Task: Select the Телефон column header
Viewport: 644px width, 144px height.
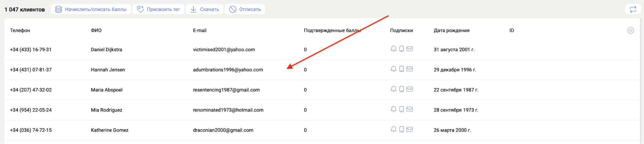Action: 20,30
